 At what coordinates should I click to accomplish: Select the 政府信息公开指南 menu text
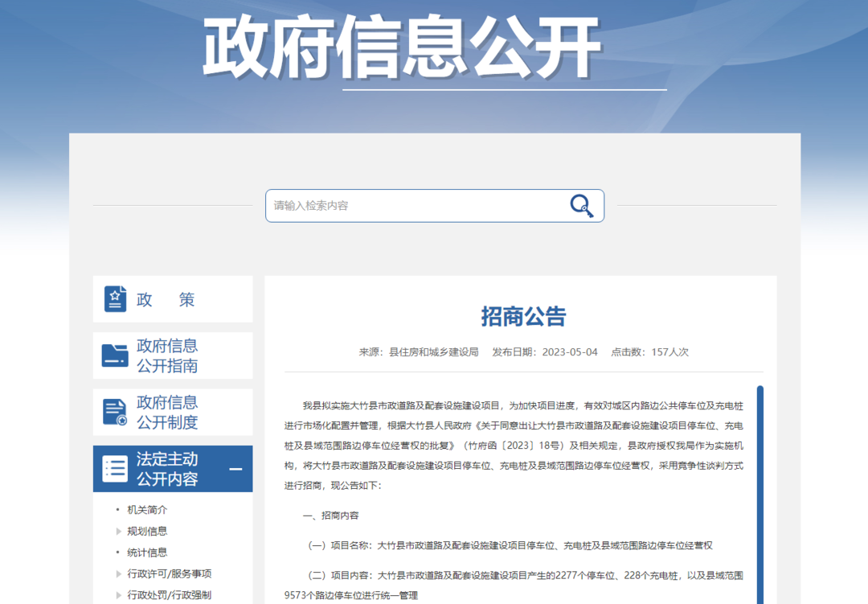[x=167, y=355]
